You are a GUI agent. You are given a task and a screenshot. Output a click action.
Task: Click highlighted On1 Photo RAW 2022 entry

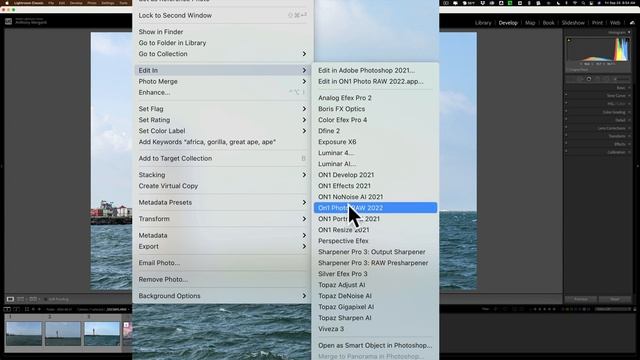pyautogui.click(x=375, y=208)
